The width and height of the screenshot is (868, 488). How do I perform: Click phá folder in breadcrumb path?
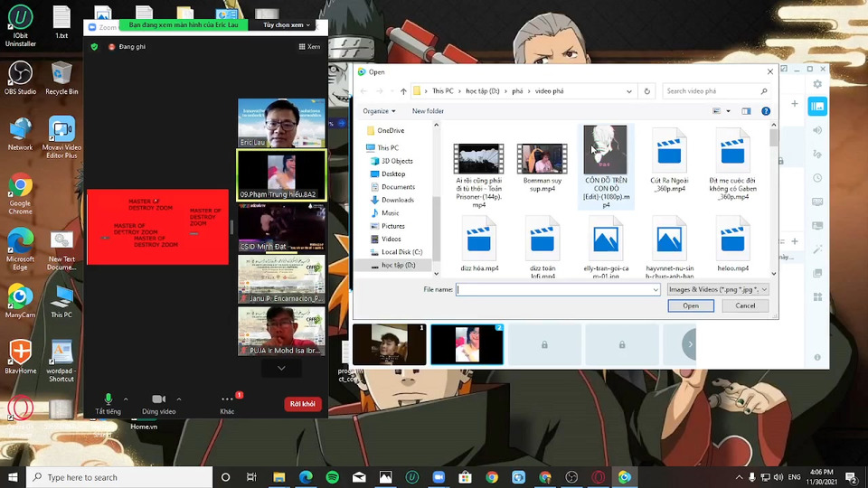tap(517, 91)
